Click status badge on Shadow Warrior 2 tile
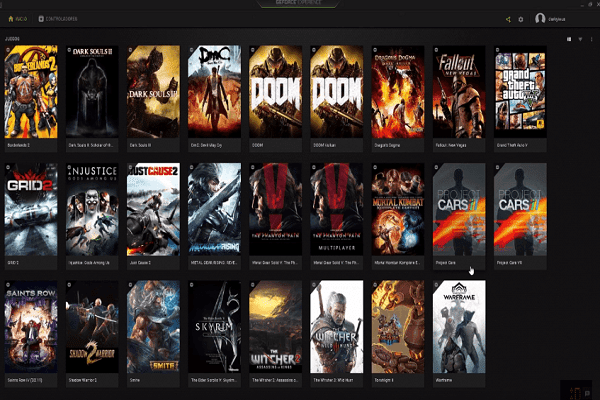This screenshot has height=400, width=600. (70, 284)
